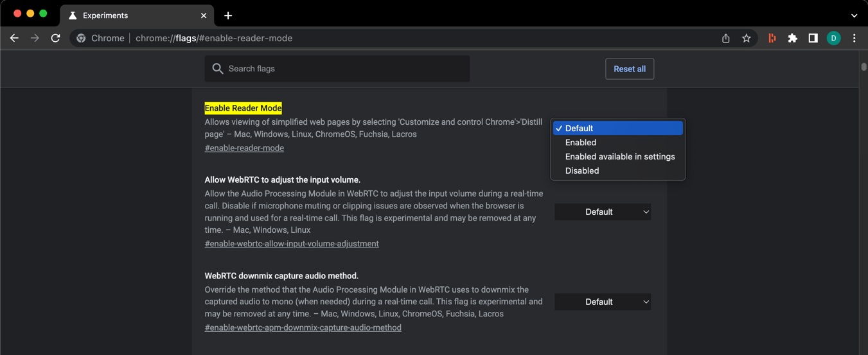Viewport: 868px width, 355px height.
Task: Open WebRTC input volume Default dropdown
Action: coord(603,212)
